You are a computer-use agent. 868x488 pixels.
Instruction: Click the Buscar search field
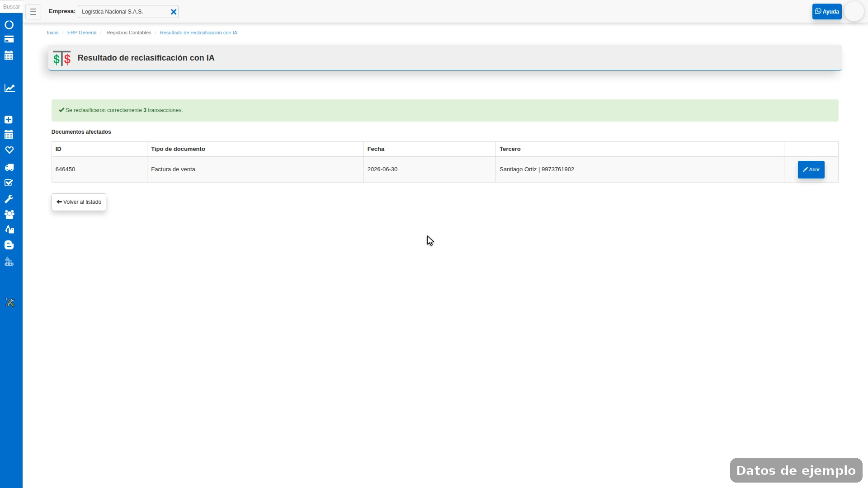tap(11, 7)
